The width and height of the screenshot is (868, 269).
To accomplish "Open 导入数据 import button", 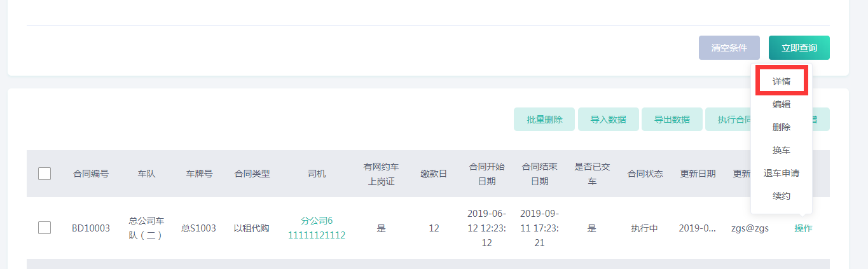I will point(608,120).
